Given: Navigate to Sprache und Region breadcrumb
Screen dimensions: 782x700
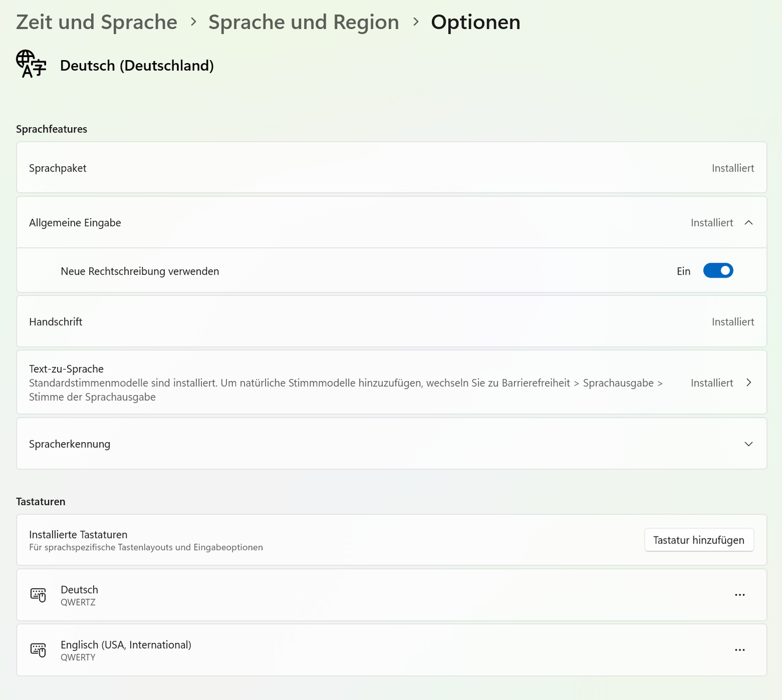Looking at the screenshot, I should (303, 22).
